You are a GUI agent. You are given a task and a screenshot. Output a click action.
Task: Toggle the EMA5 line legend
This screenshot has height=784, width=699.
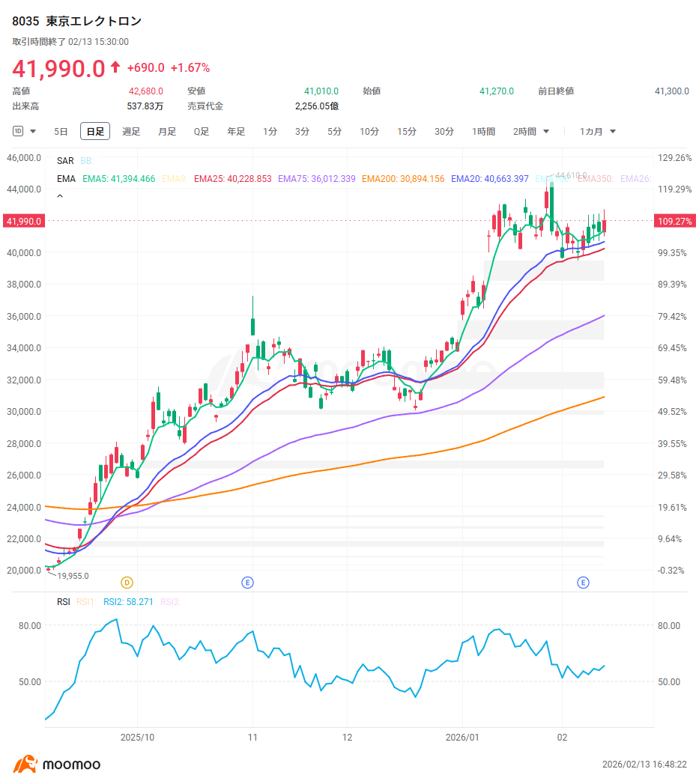click(x=118, y=178)
